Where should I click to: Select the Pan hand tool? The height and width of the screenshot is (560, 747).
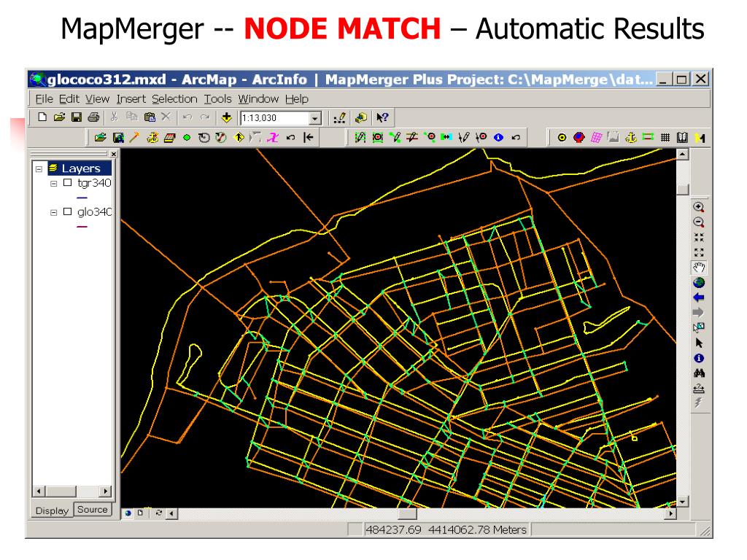(x=699, y=268)
